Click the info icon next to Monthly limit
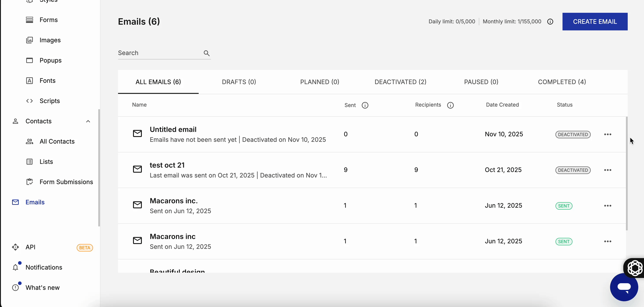644x307 pixels. (550, 22)
